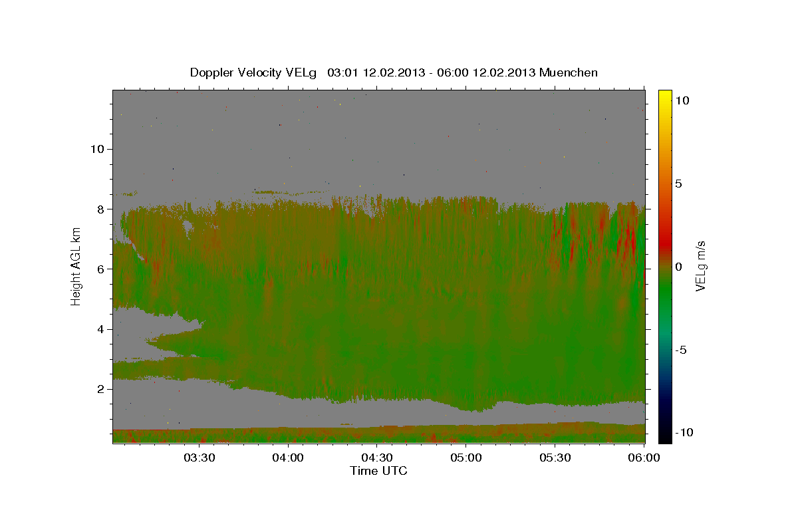This screenshot has height=532, width=798.
Task: Click the 05:00 time tick label
Action: click(x=465, y=458)
